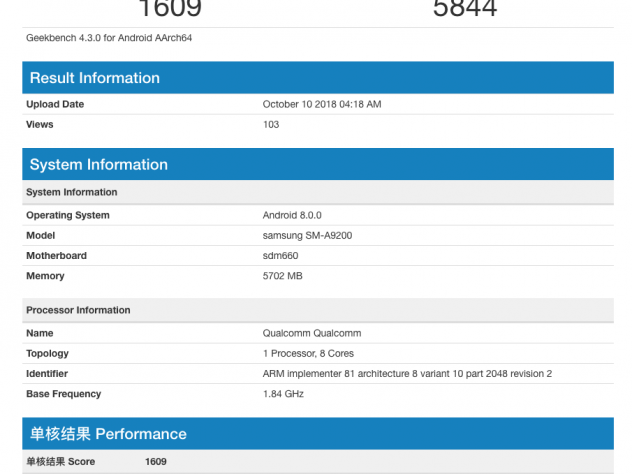Click the upload date value October 10 2018
This screenshot has height=474, width=632.
(x=321, y=104)
